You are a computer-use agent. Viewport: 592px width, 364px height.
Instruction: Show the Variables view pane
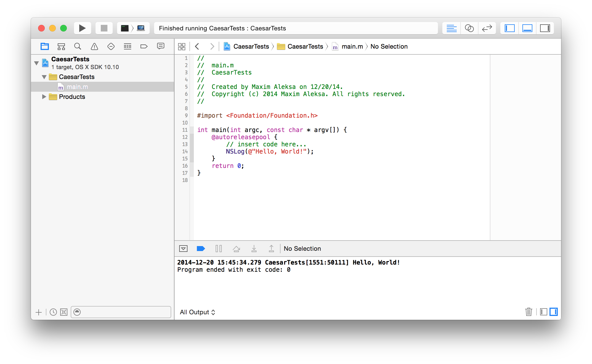[544, 312]
